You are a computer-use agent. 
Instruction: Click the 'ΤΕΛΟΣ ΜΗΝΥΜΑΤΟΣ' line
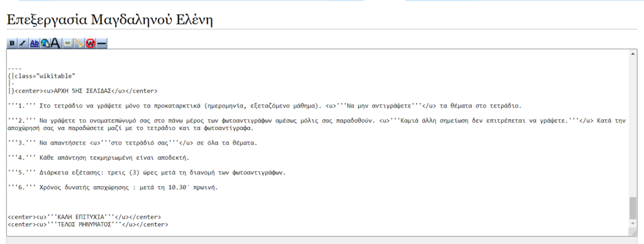[x=88, y=225]
